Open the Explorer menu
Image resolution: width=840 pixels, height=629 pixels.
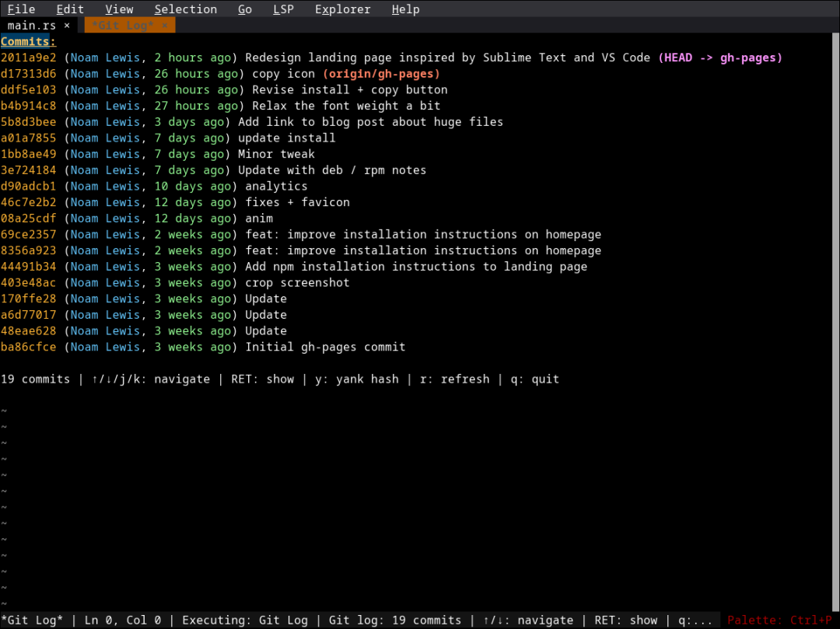click(x=342, y=9)
